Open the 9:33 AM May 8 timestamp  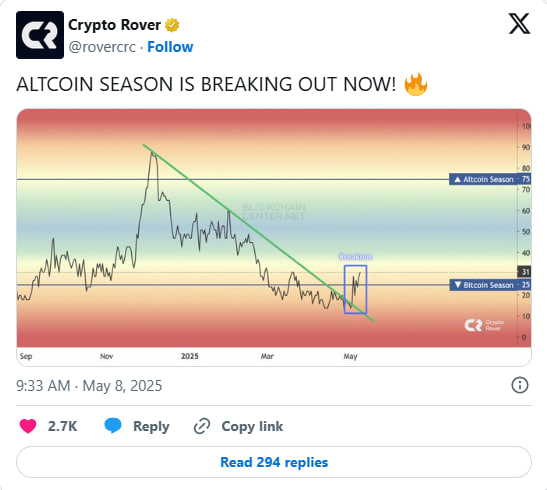89,386
